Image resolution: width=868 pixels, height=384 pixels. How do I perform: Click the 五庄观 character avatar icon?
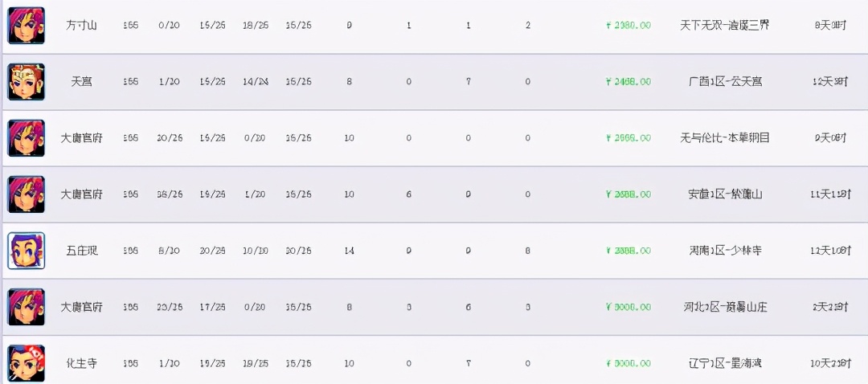[x=26, y=251]
